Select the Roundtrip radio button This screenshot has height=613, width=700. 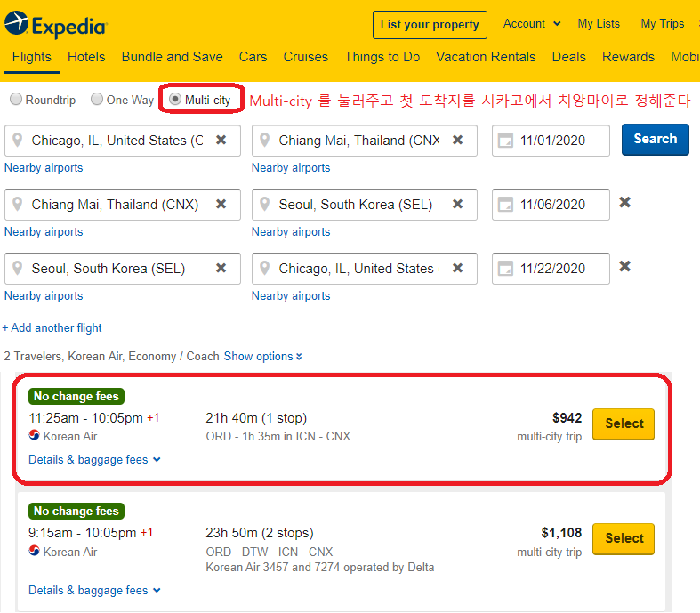pyautogui.click(x=16, y=99)
